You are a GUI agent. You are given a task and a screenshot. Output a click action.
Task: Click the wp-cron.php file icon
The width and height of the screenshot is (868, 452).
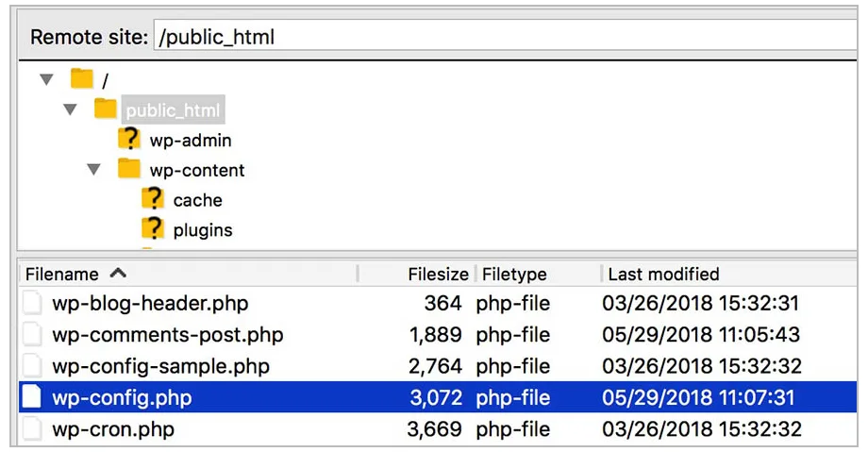[32, 428]
